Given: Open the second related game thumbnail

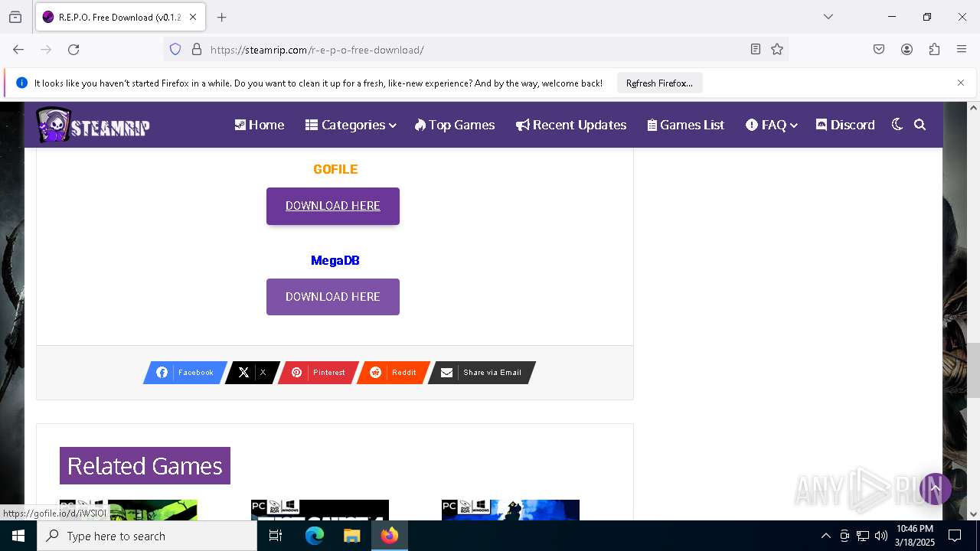Looking at the screenshot, I should pos(320,510).
